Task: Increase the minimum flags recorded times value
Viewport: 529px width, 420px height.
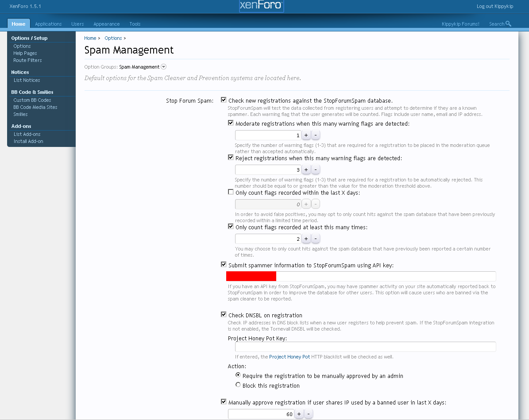Action: click(306, 239)
